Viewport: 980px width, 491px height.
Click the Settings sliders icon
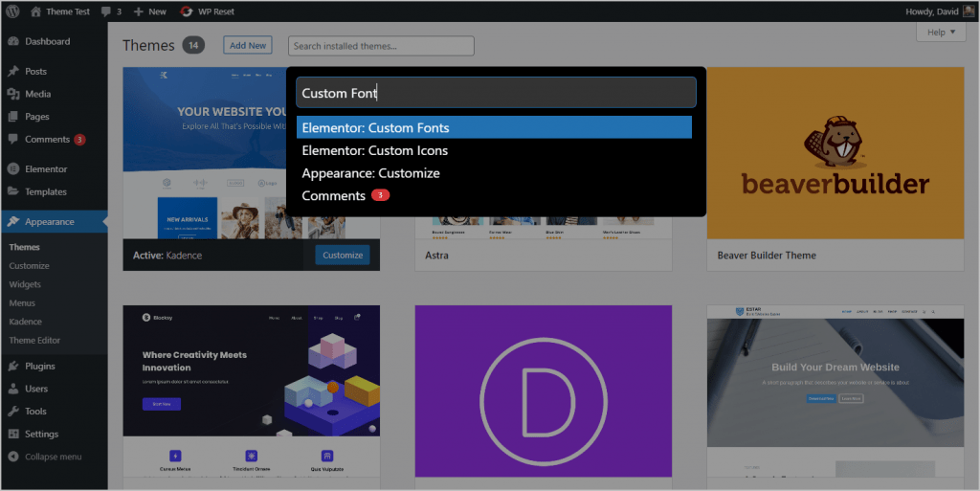pos(13,434)
